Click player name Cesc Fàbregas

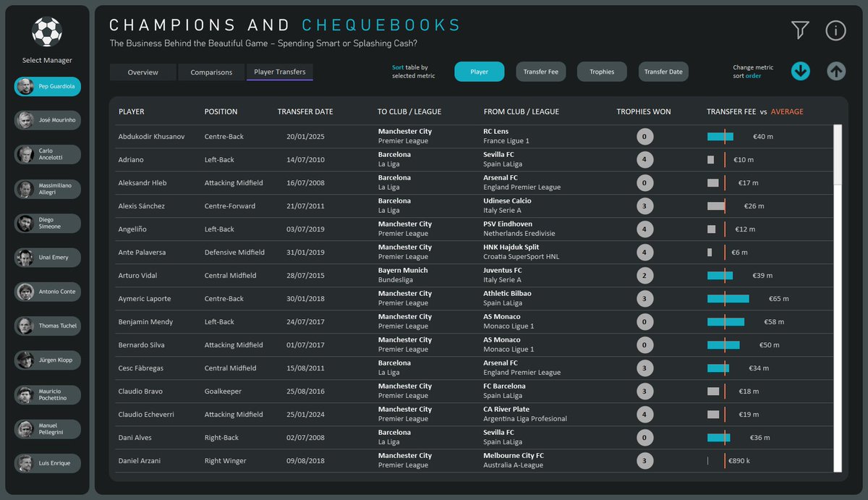[x=141, y=368]
